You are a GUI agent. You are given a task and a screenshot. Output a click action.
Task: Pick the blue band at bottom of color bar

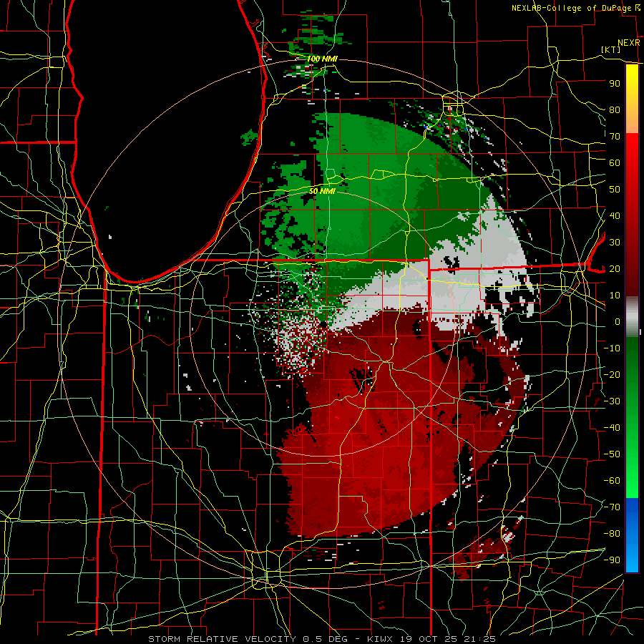coord(632,535)
